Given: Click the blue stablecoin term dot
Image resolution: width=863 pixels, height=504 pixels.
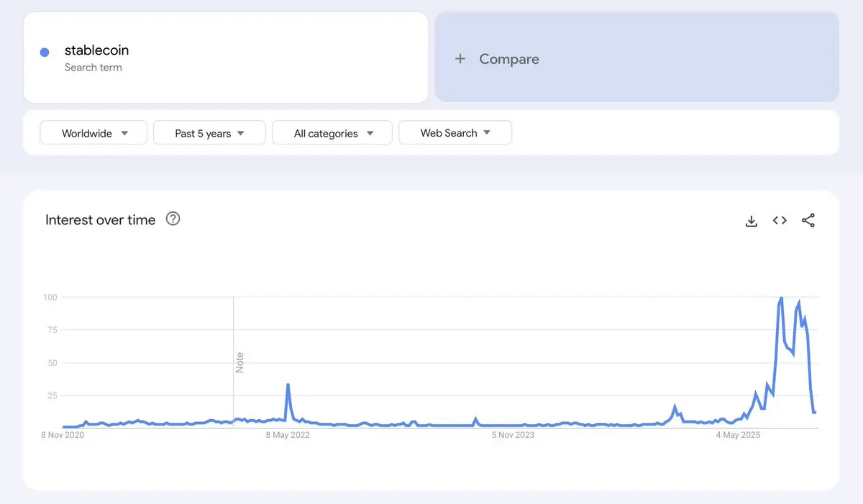Looking at the screenshot, I should click(45, 52).
